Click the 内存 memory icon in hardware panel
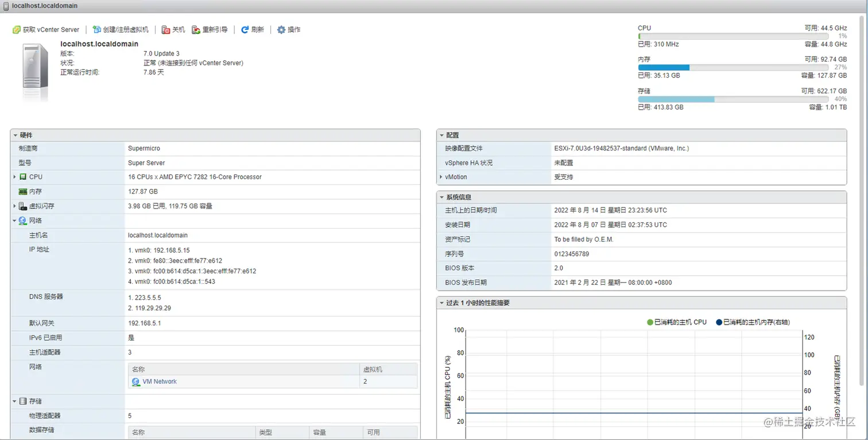This screenshot has width=868, height=440. pyautogui.click(x=23, y=191)
